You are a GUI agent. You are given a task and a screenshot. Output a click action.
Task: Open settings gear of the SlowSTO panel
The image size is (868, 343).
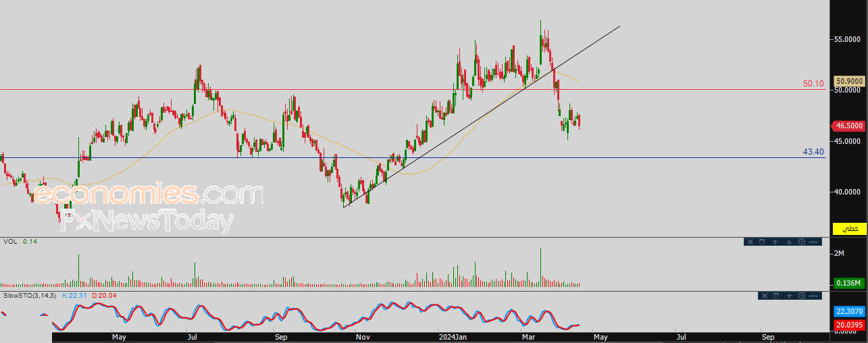(x=802, y=296)
